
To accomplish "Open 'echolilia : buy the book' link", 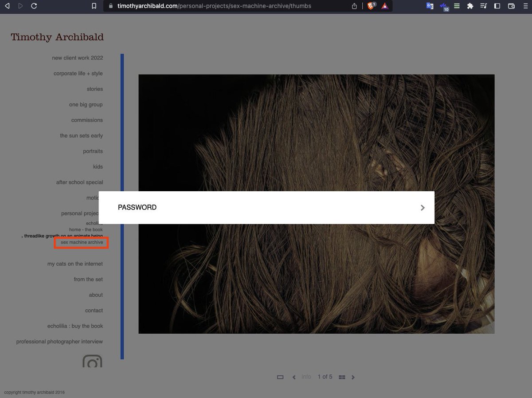I will 75,326.
